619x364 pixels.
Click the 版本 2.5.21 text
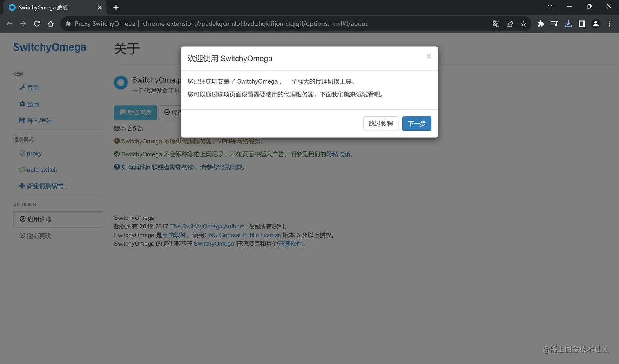click(129, 129)
